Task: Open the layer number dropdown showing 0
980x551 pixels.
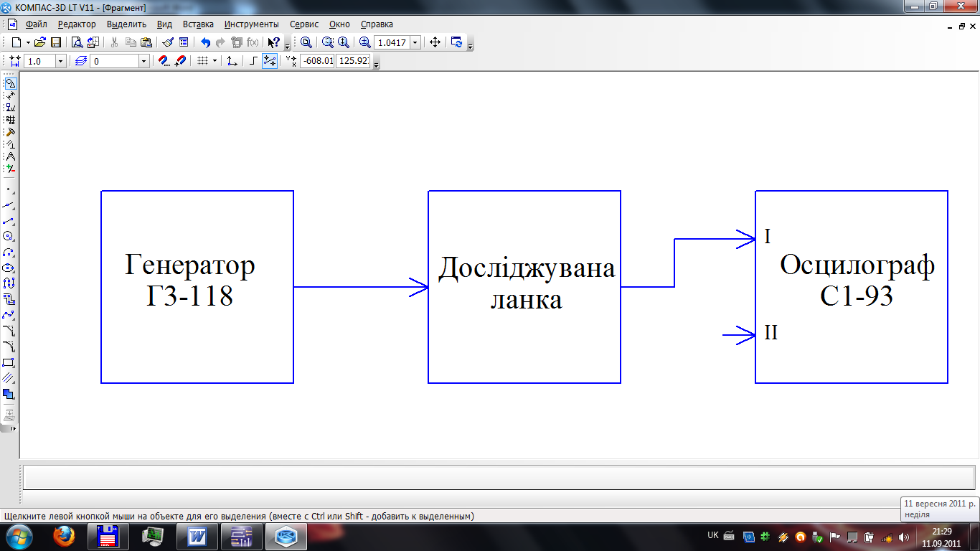Action: (144, 62)
